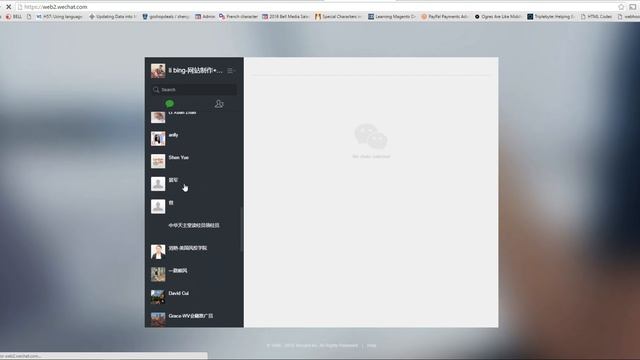Viewport: 640px width, 360px height.
Task: Stop page loading with the X button
Action: [x=8, y=7]
